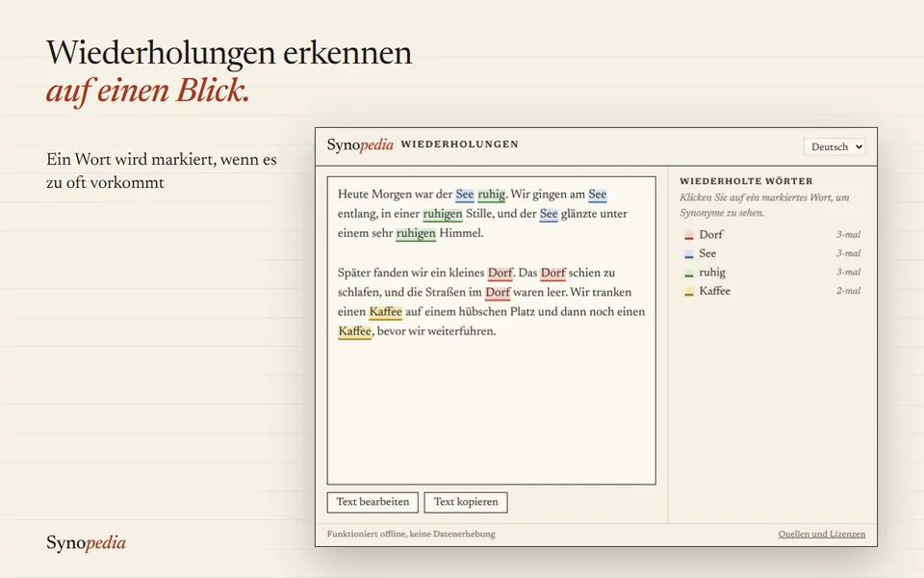Image resolution: width=924 pixels, height=578 pixels.
Task: Click the highlighted Dorf after kleines
Action: 500,273
